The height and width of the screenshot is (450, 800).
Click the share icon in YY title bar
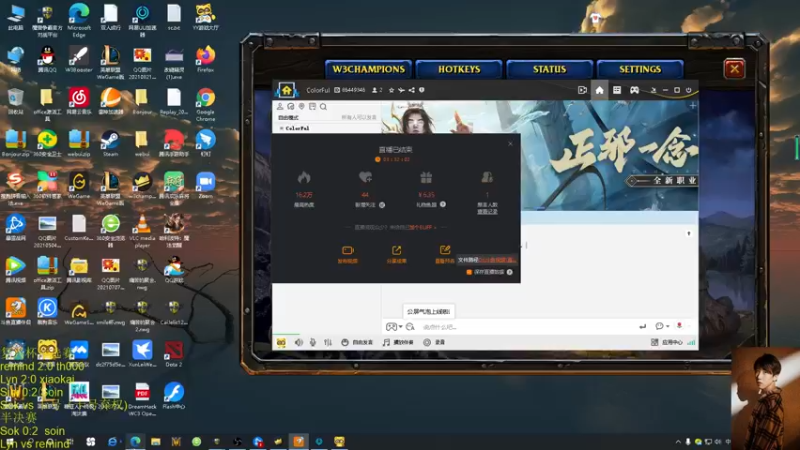click(x=412, y=90)
